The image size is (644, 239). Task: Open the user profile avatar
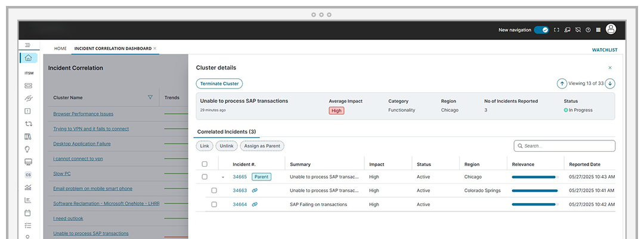(x=611, y=29)
